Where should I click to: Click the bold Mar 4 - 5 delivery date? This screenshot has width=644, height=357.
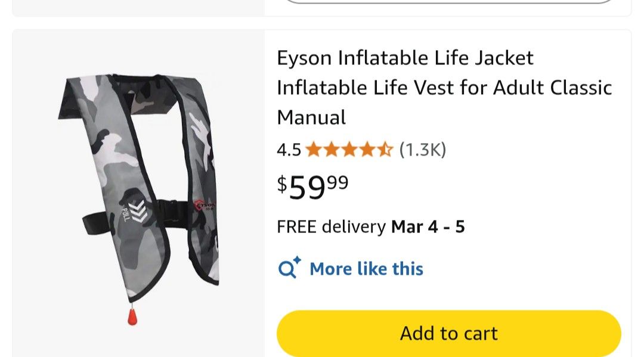[428, 227]
